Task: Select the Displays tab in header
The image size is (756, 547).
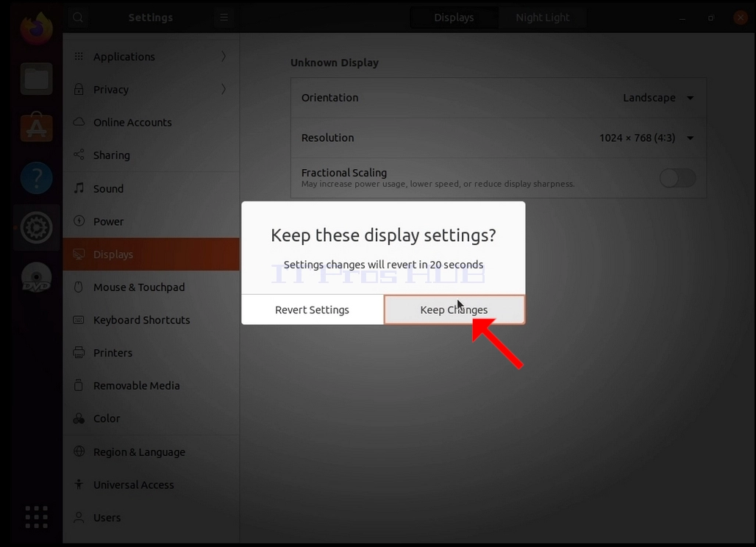Action: 454,18
